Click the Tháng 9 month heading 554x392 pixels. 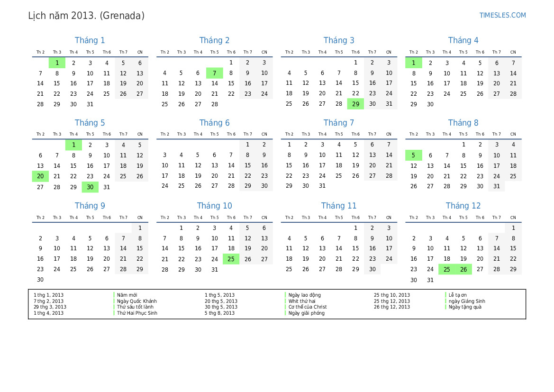pos(90,206)
